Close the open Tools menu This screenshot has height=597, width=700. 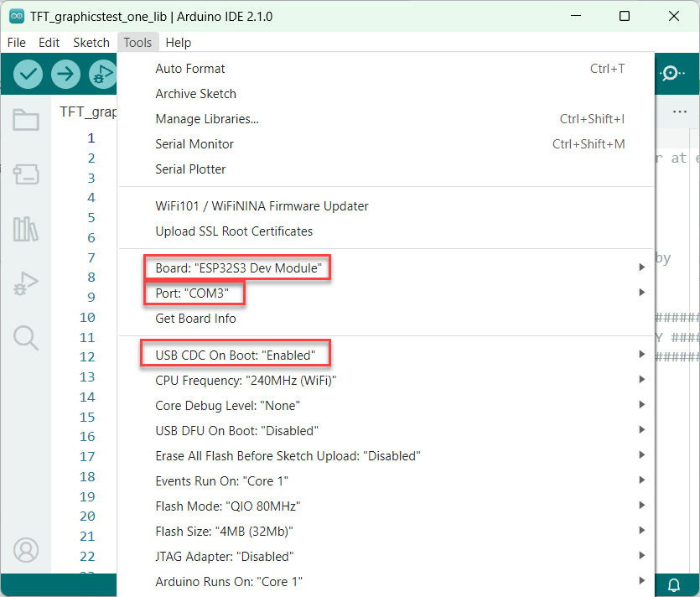pyautogui.click(x=137, y=43)
